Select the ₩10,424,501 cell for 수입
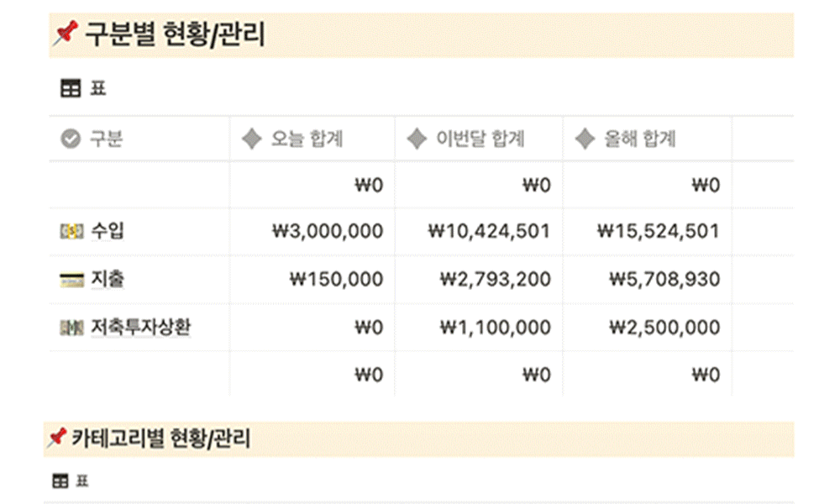This screenshot has width=840, height=504. click(479, 231)
